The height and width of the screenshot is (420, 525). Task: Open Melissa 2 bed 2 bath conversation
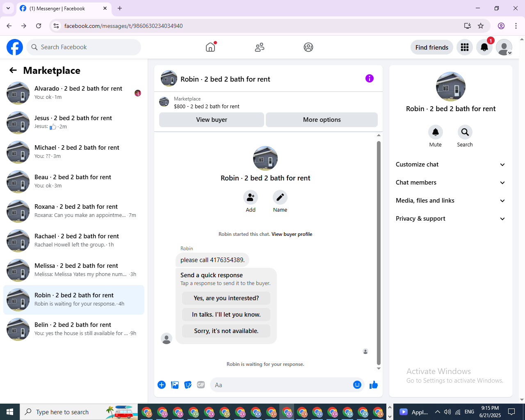[x=74, y=270]
